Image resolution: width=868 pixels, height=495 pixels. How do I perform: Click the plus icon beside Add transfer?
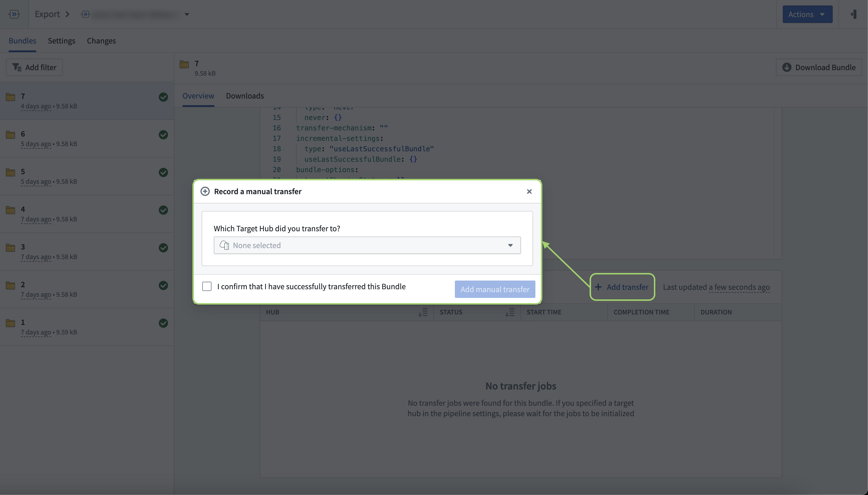pyautogui.click(x=598, y=287)
